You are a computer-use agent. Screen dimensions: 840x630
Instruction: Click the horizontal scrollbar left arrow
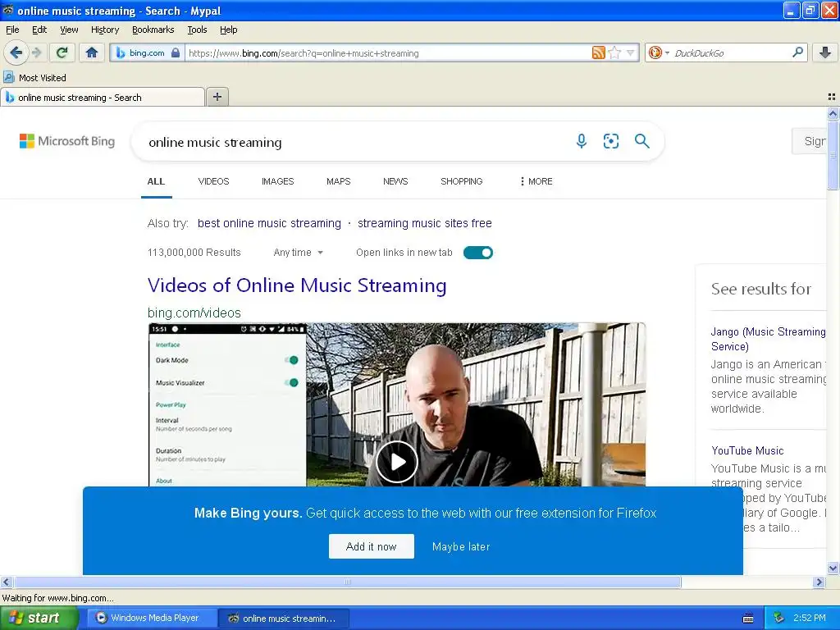coord(6,582)
